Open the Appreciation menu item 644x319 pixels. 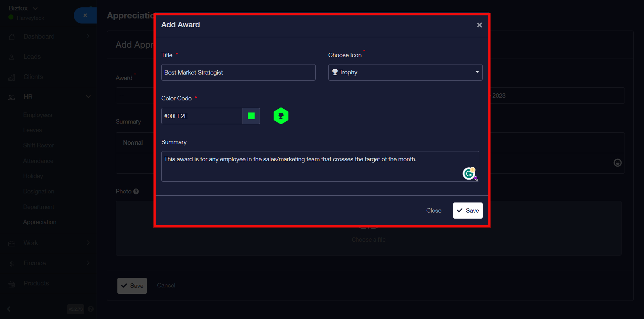[40, 222]
